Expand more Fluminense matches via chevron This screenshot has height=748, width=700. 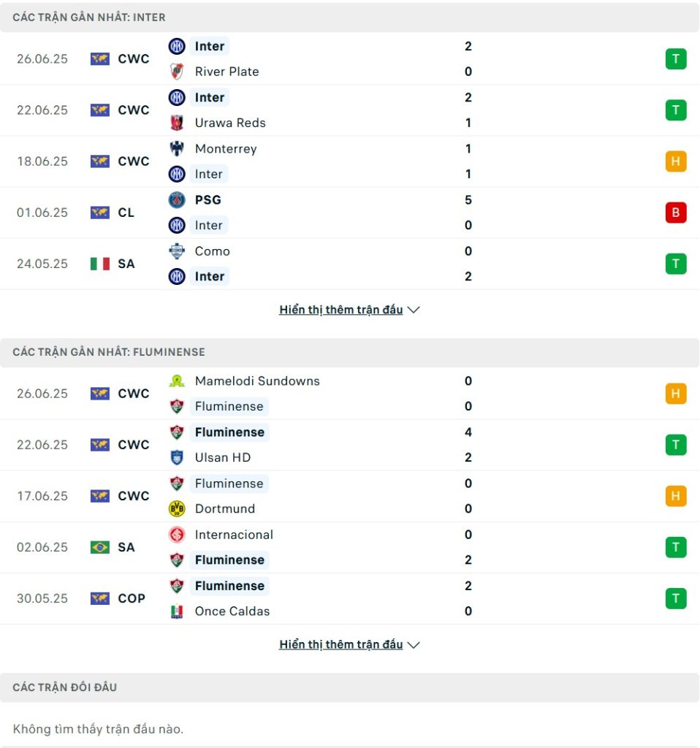[x=414, y=645]
